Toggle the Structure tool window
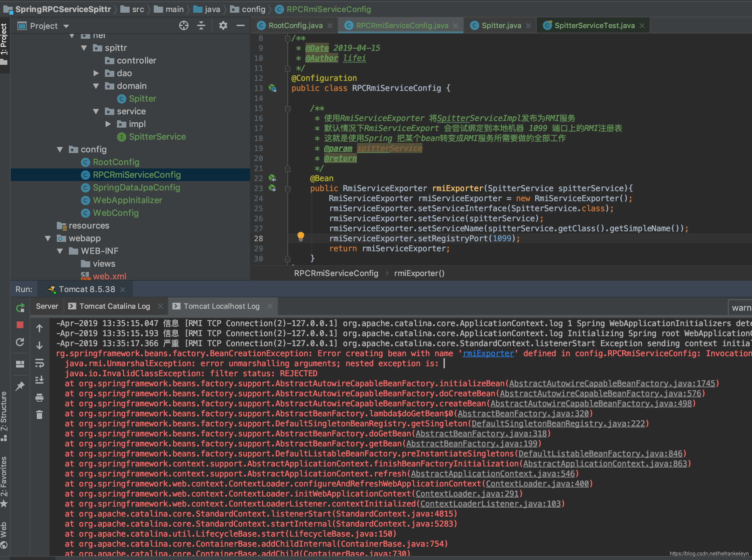Viewport: 752px width, 560px height. [4, 416]
